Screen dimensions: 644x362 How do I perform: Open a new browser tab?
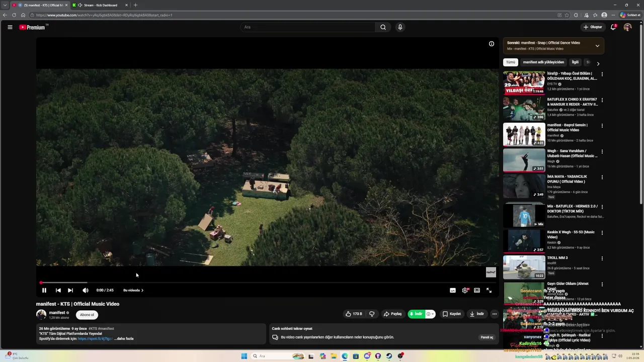point(135,5)
